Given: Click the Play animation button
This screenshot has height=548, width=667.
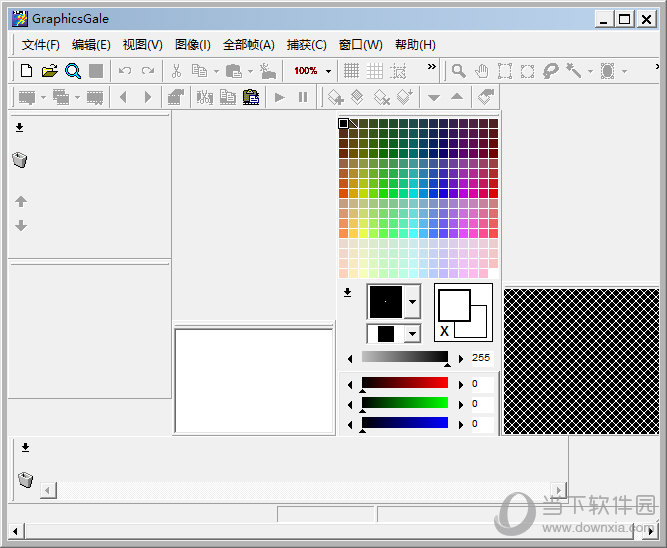Looking at the screenshot, I should 280,97.
